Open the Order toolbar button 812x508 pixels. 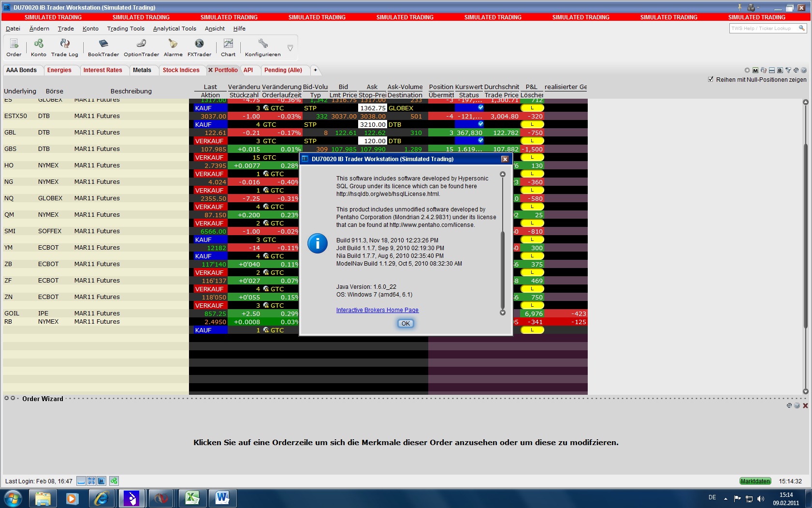click(14, 47)
